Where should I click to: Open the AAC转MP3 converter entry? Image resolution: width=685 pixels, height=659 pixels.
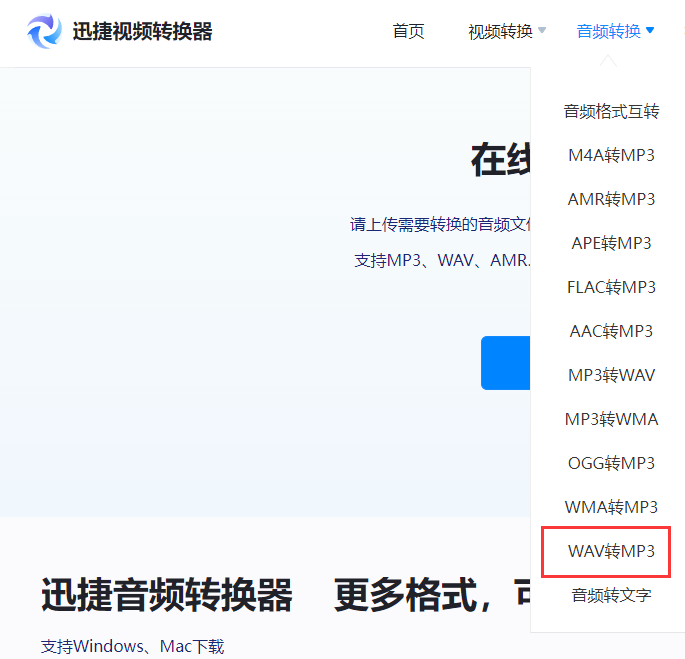point(611,331)
